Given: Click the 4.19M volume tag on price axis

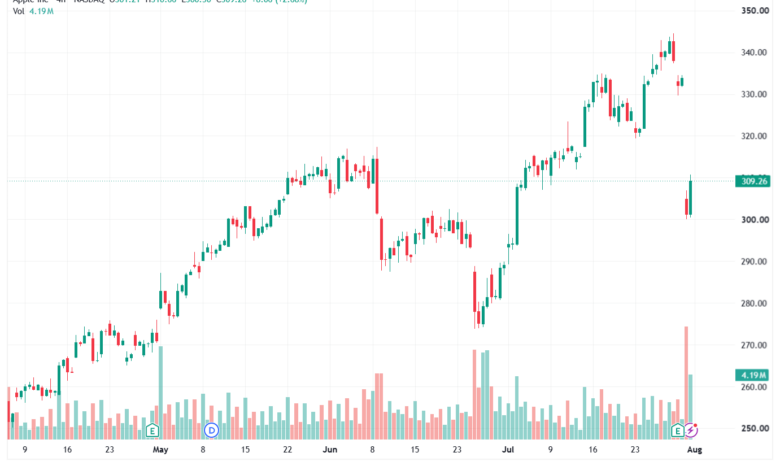Looking at the screenshot, I should click(x=752, y=375).
